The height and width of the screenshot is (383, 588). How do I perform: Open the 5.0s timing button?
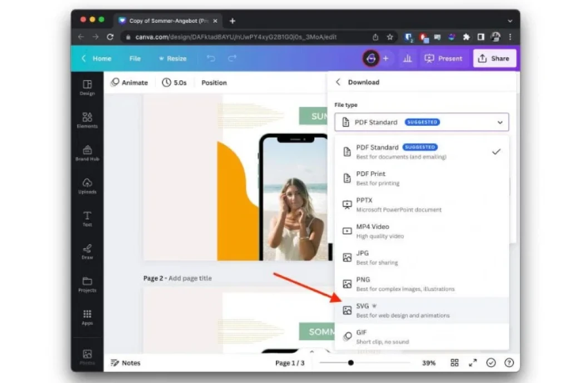174,82
